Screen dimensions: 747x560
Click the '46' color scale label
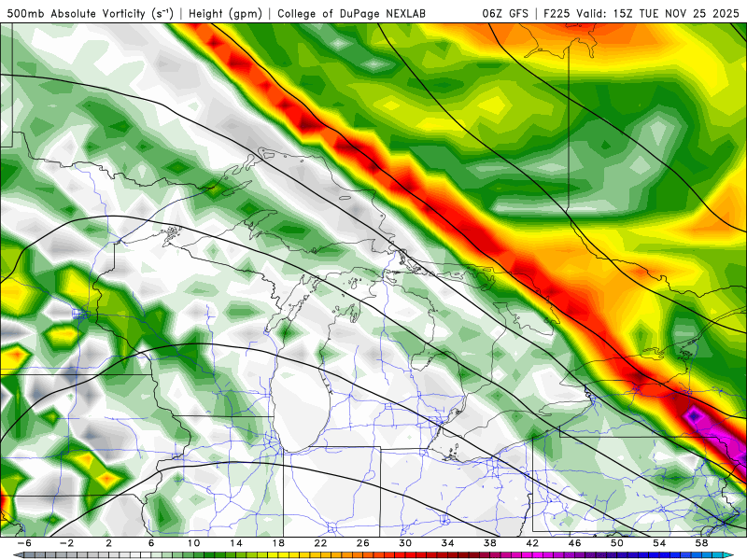coord(574,543)
